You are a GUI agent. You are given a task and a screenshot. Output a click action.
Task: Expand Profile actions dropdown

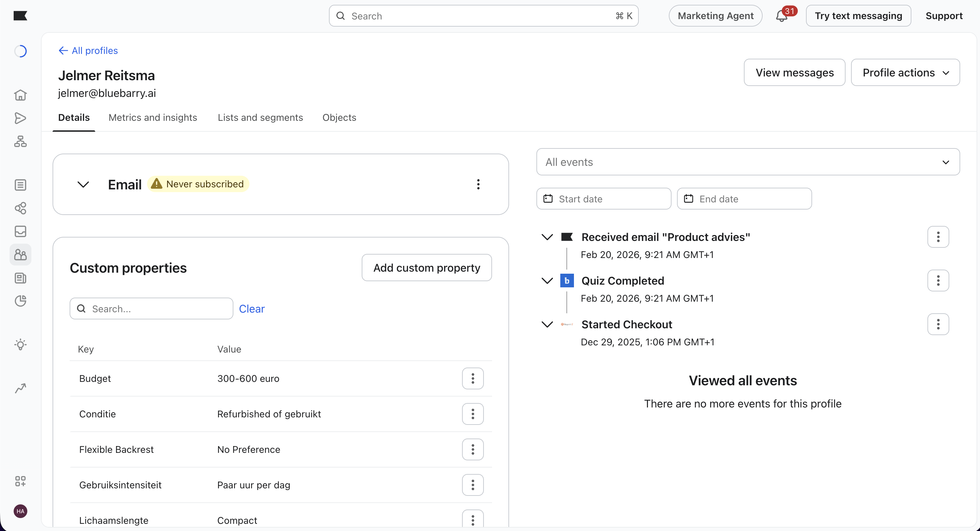pos(905,73)
